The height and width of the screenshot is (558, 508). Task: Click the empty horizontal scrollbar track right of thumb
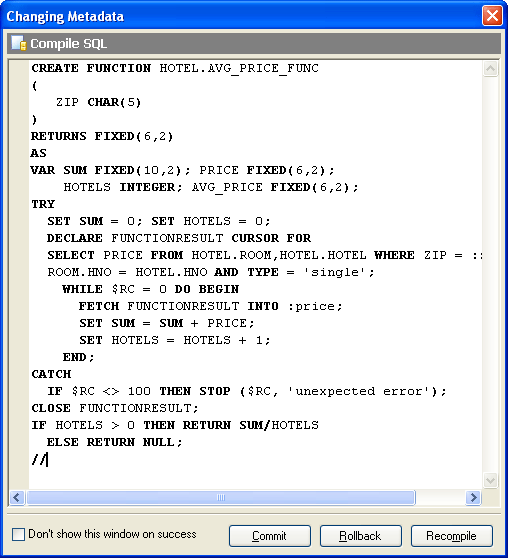(x=440, y=497)
